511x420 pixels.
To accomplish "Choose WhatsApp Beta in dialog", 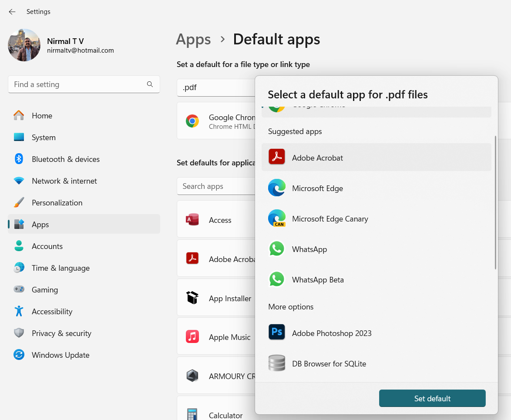I will [376, 279].
